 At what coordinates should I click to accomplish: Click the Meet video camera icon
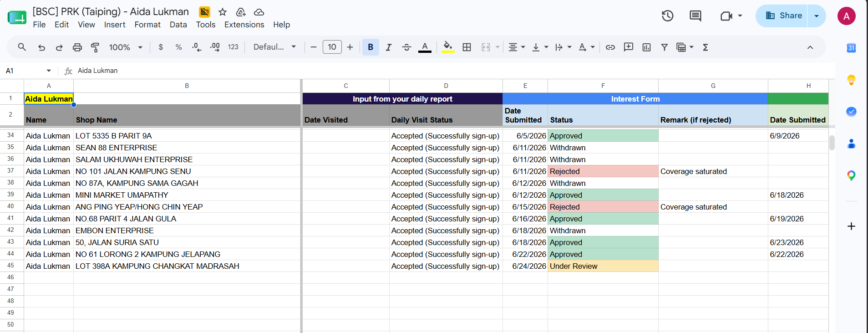pos(726,16)
